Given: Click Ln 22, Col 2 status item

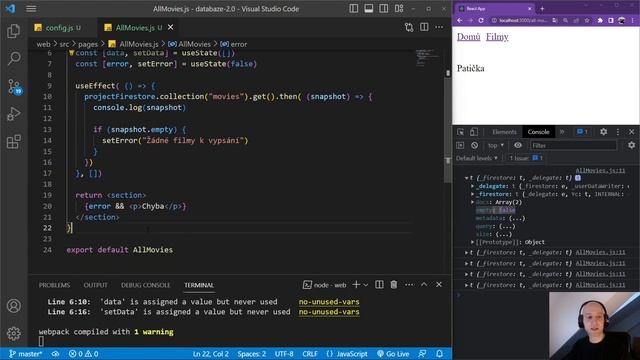Looking at the screenshot, I should tap(211, 354).
